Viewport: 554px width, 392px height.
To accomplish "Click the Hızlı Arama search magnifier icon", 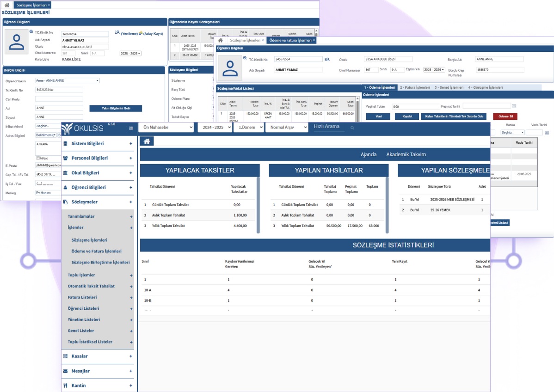I will tap(352, 128).
